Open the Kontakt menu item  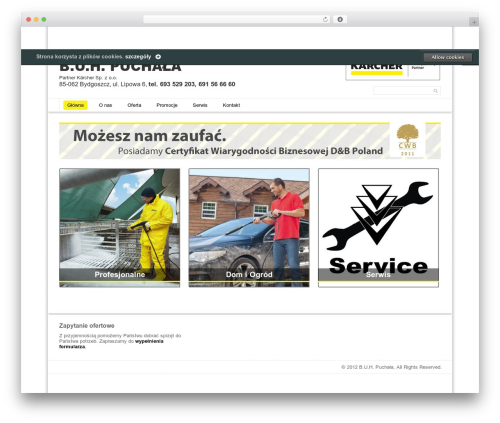231,105
